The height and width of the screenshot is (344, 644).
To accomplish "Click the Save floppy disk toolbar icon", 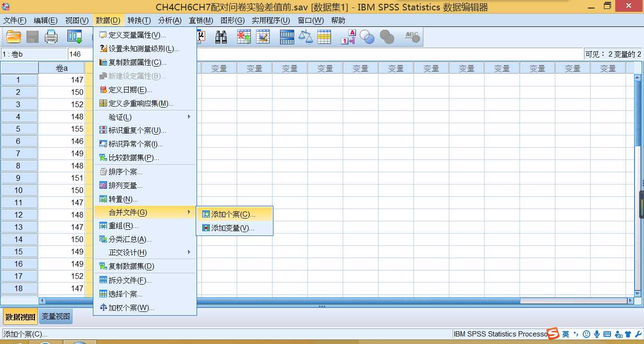I will (32, 37).
